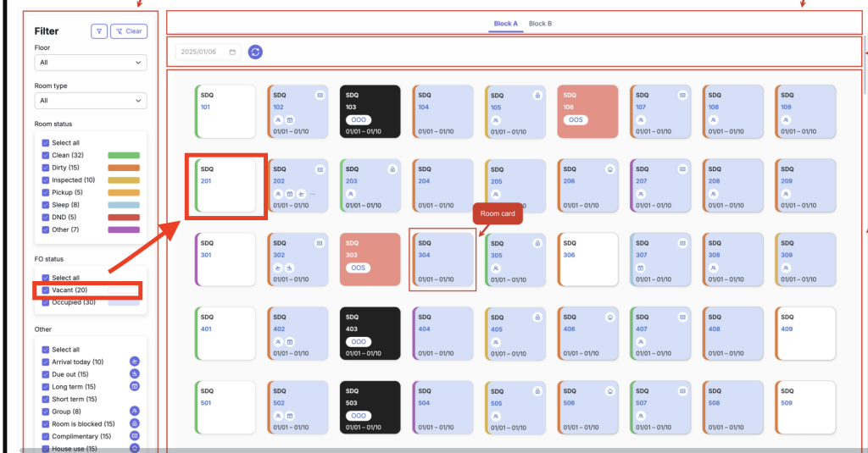
Task: Open the Floor dropdown
Action: coord(91,63)
